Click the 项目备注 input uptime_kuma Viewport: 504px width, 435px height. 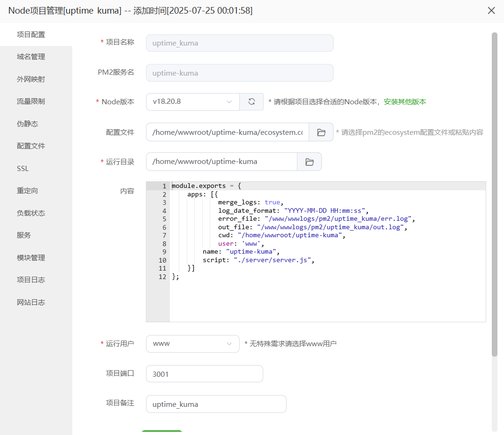(x=216, y=404)
